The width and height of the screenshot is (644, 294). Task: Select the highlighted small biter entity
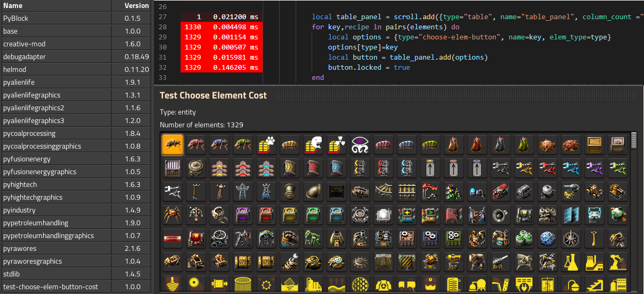pyautogui.click(x=172, y=144)
